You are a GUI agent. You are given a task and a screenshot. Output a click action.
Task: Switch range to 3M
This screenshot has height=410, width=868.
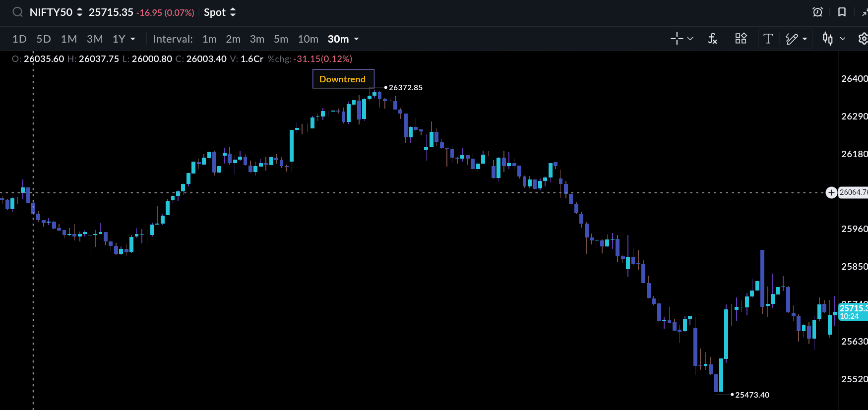click(x=94, y=39)
